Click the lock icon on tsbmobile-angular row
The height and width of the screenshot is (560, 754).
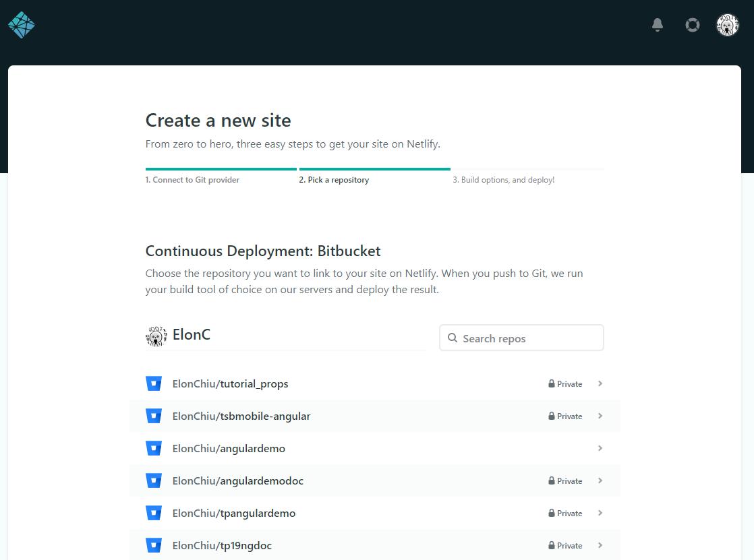point(552,416)
